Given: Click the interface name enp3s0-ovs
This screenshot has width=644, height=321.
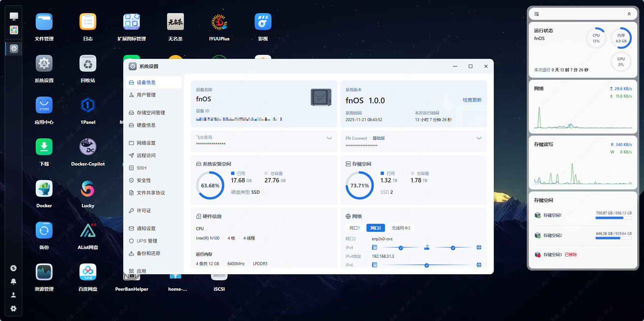Looking at the screenshot, I should coord(382,239).
